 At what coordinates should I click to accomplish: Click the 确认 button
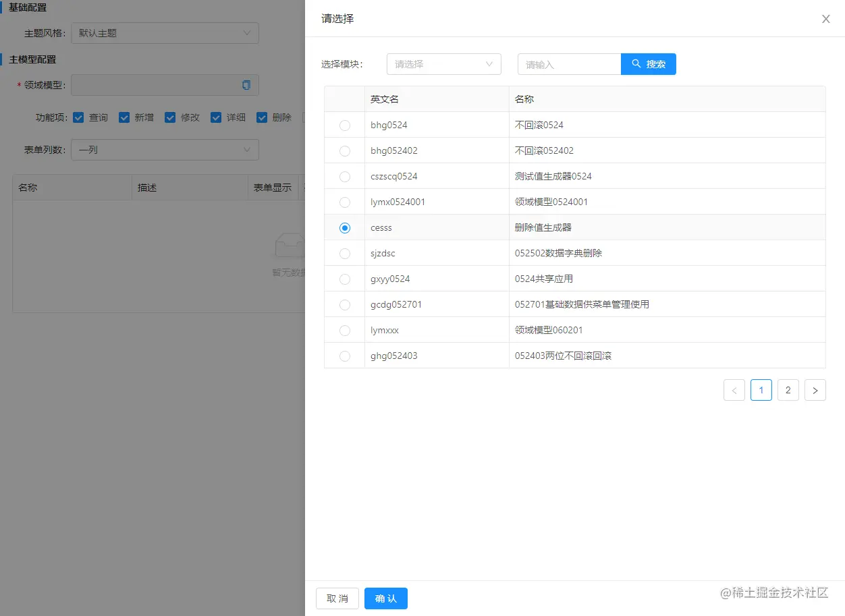coord(386,598)
